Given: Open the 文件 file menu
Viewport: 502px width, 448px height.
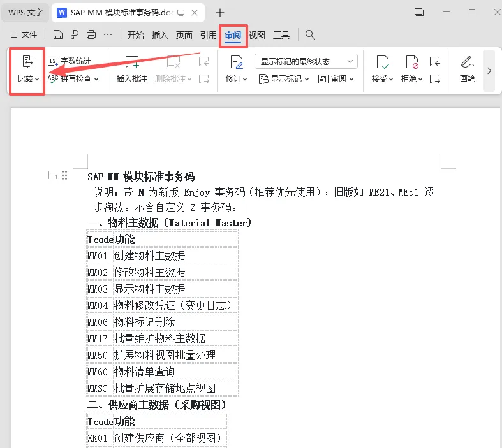Looking at the screenshot, I should click(x=24, y=34).
